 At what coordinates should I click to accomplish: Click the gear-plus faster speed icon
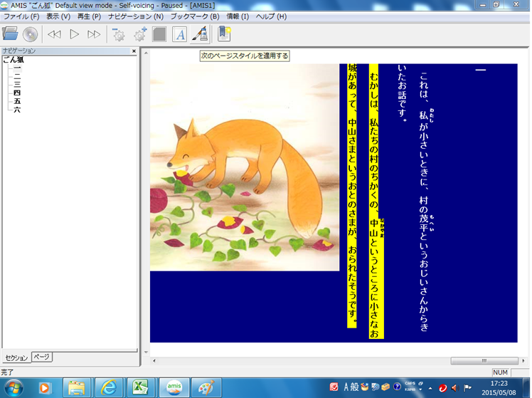[139, 34]
